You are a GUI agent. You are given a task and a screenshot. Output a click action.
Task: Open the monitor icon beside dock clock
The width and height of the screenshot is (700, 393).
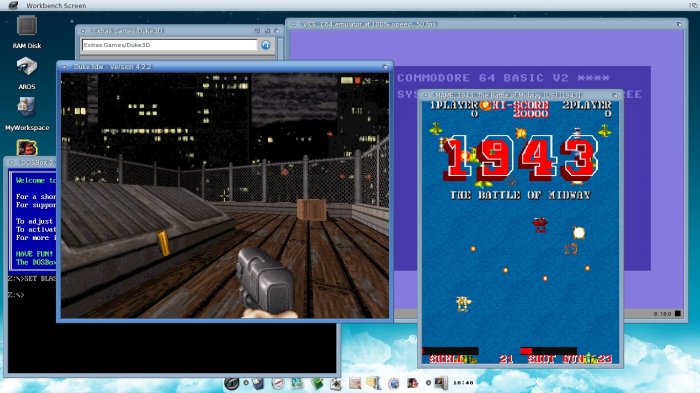point(441,383)
